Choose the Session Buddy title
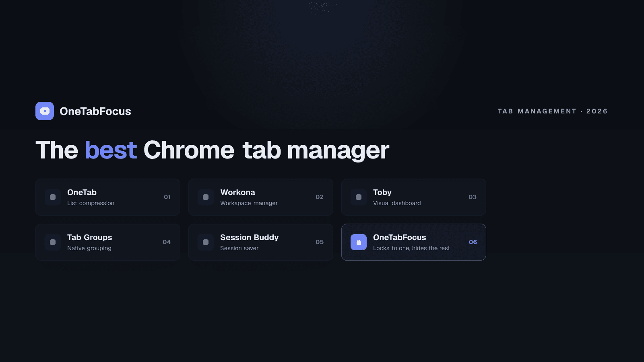 (x=249, y=237)
